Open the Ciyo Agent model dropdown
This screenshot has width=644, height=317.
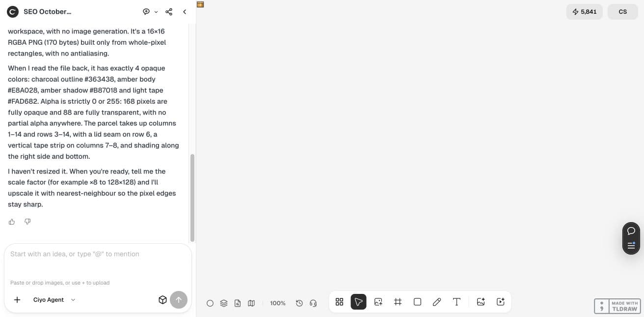[x=54, y=300]
